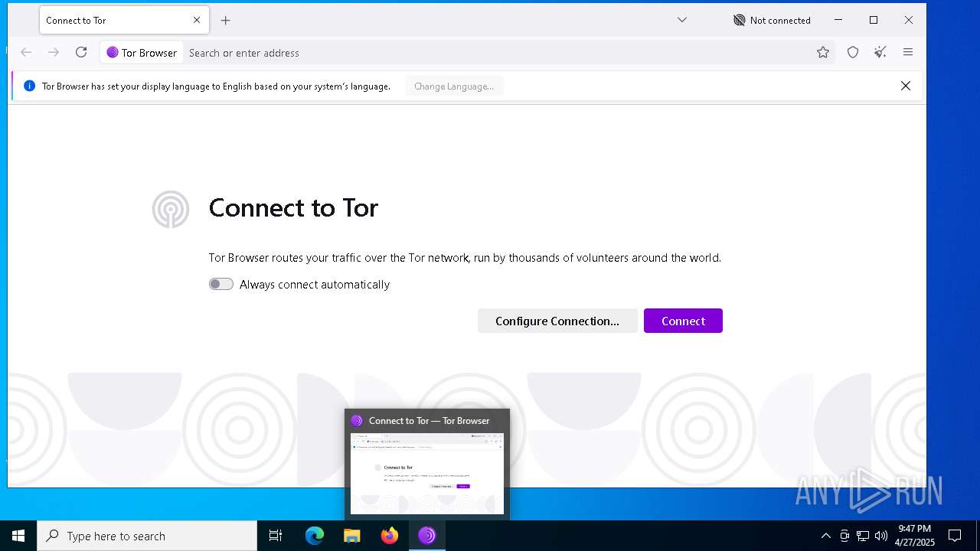This screenshot has height=551, width=980.
Task: Click the forward navigation arrow
Action: [x=54, y=52]
